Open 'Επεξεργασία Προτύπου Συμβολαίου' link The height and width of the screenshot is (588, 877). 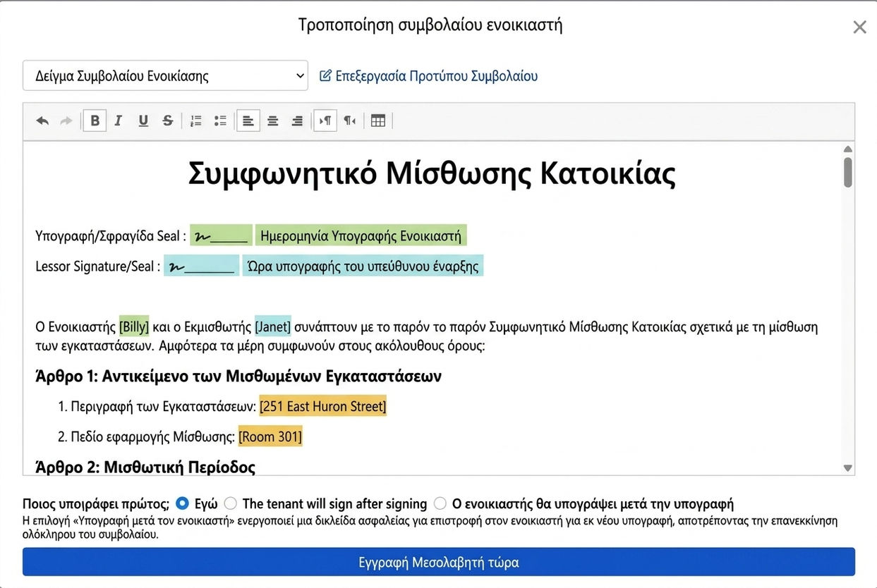[x=429, y=75]
